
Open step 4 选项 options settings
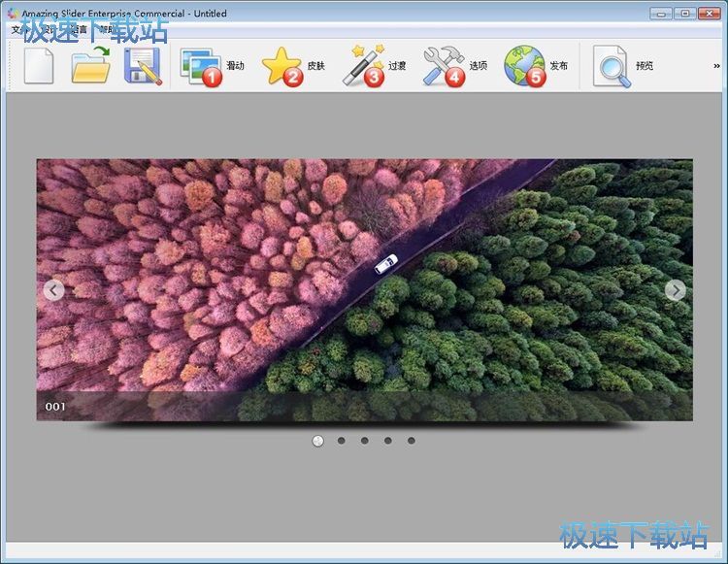coord(455,66)
